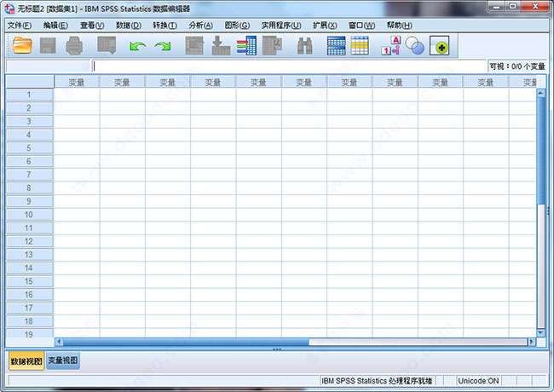Select row header 5

click(x=29, y=148)
